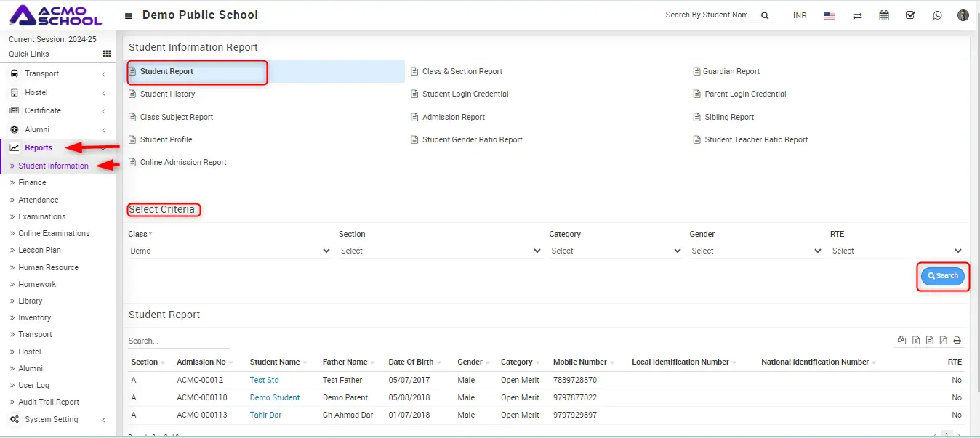Select Audit Trail Report in sidebar

(49, 402)
